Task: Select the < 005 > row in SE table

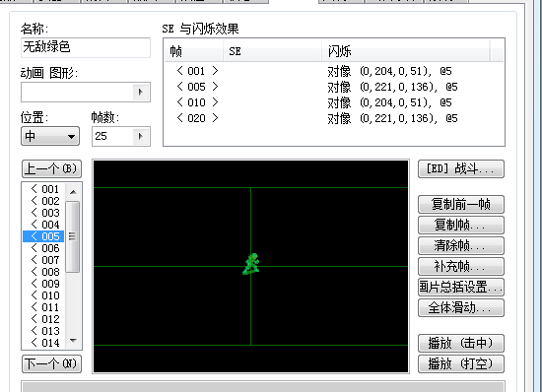Action: [333, 87]
